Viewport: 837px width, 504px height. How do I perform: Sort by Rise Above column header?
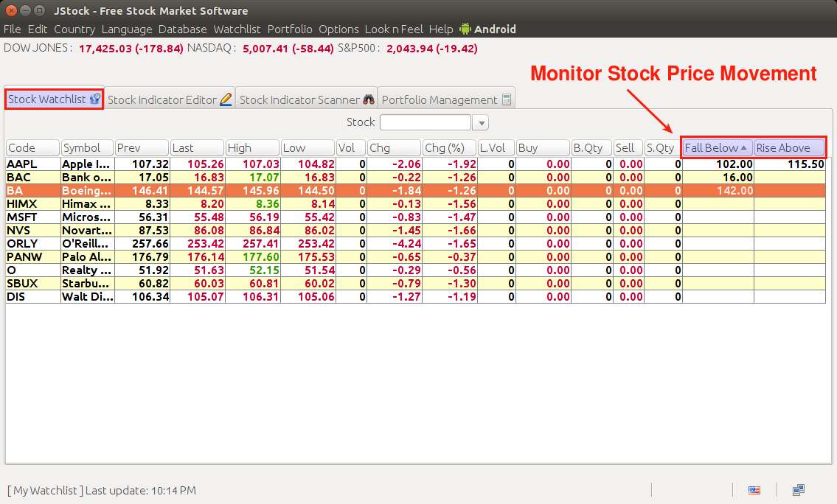tap(790, 147)
